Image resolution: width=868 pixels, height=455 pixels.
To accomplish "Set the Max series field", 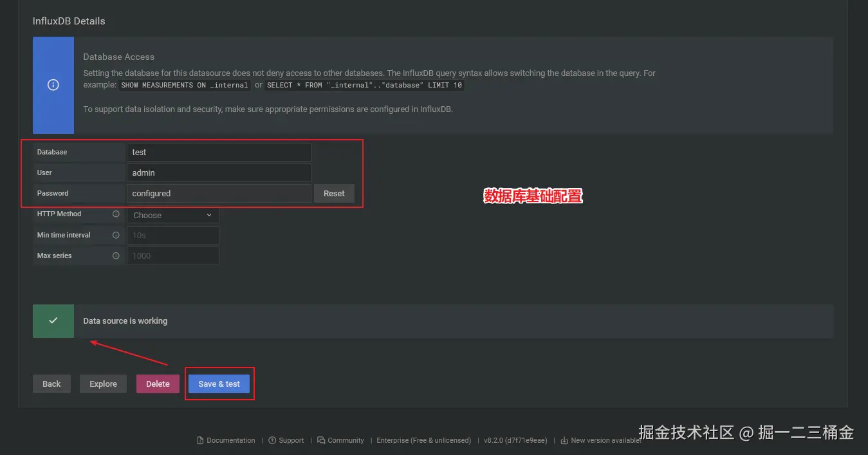I will (x=173, y=255).
